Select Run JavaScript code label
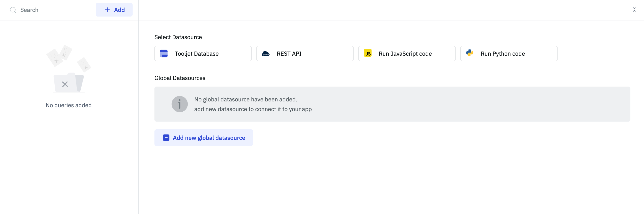The height and width of the screenshot is (214, 644). (405, 53)
